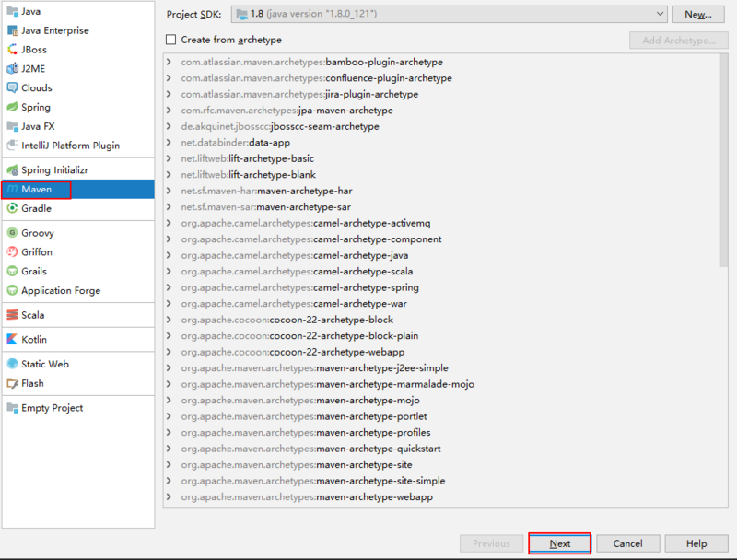Pick the Static Web globe icon
Screen dimensions: 737x560
point(12,364)
